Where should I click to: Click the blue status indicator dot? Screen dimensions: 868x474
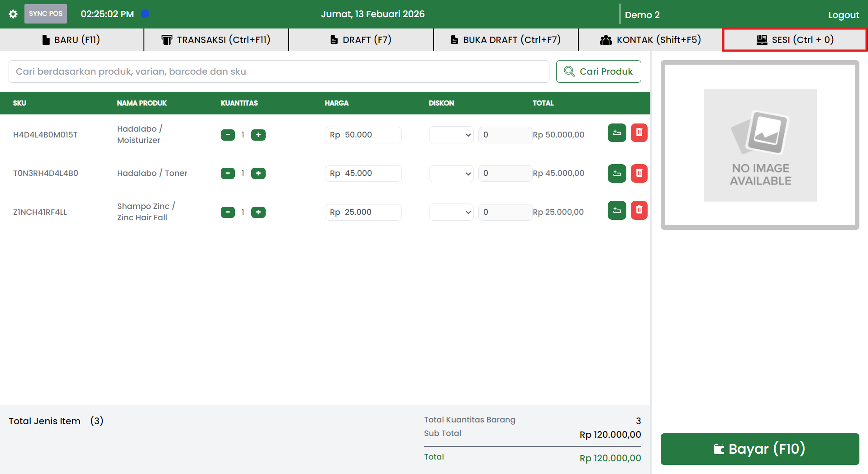[x=145, y=14]
